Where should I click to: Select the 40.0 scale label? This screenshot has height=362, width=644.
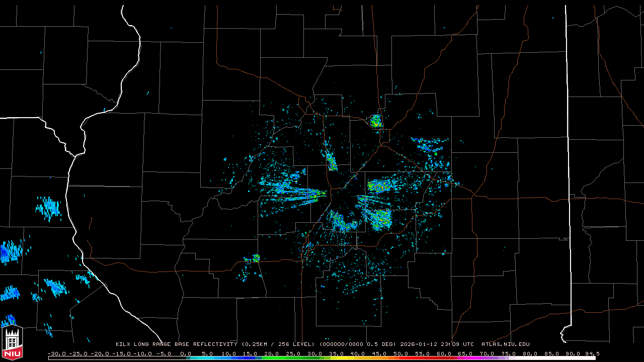pyautogui.click(x=357, y=353)
